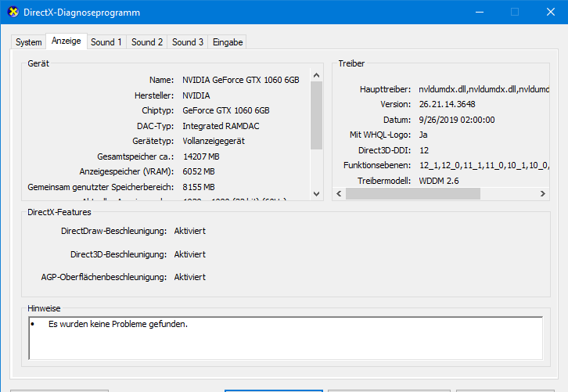
Task: Click the AGP-Oberflächenbeschleunigung Aktiviert status
Action: (190, 277)
